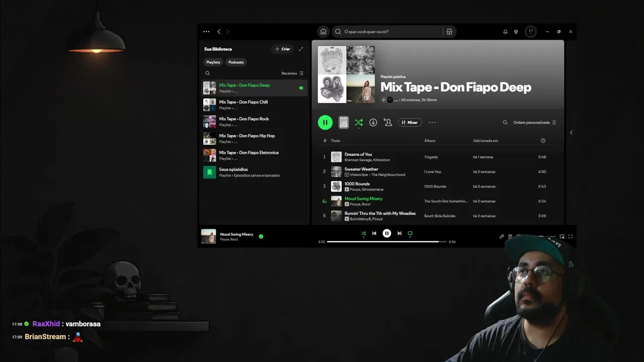Toggle the green saved checkmark for Mood Swing Misery
644x362 pixels.
click(261, 236)
